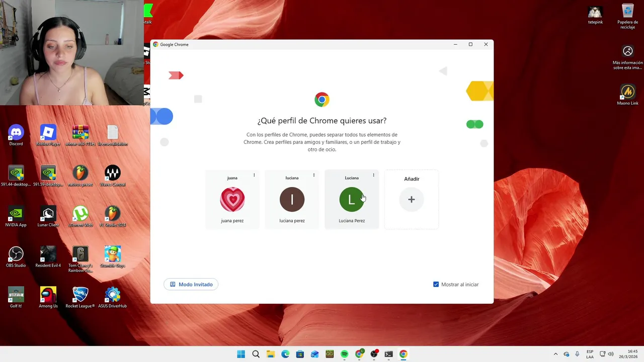Open Among Us desktop shortcut
Screen dimensions: 644x362
tap(48, 298)
